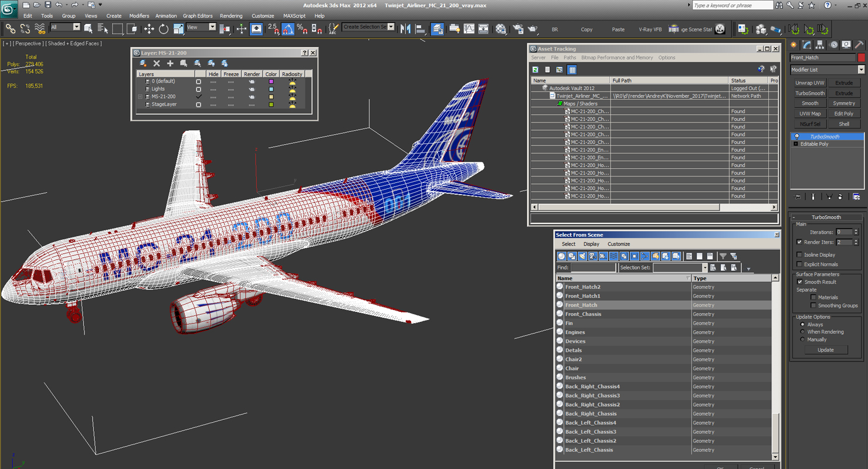Open the undo history dropdown arrow
Viewport: 868px width, 469px height.
point(66,5)
